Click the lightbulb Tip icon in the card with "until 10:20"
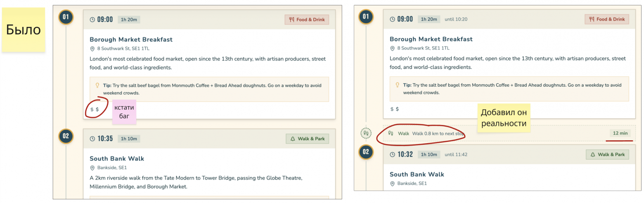This screenshot has width=644, height=203. pyautogui.click(x=398, y=85)
